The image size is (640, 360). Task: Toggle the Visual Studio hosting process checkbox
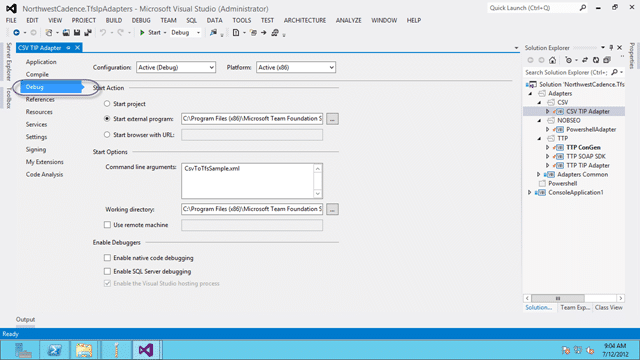tap(107, 283)
